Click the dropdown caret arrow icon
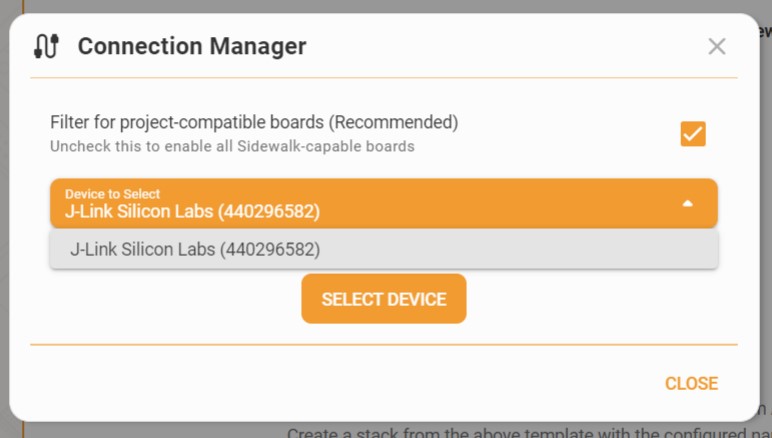 click(687, 203)
